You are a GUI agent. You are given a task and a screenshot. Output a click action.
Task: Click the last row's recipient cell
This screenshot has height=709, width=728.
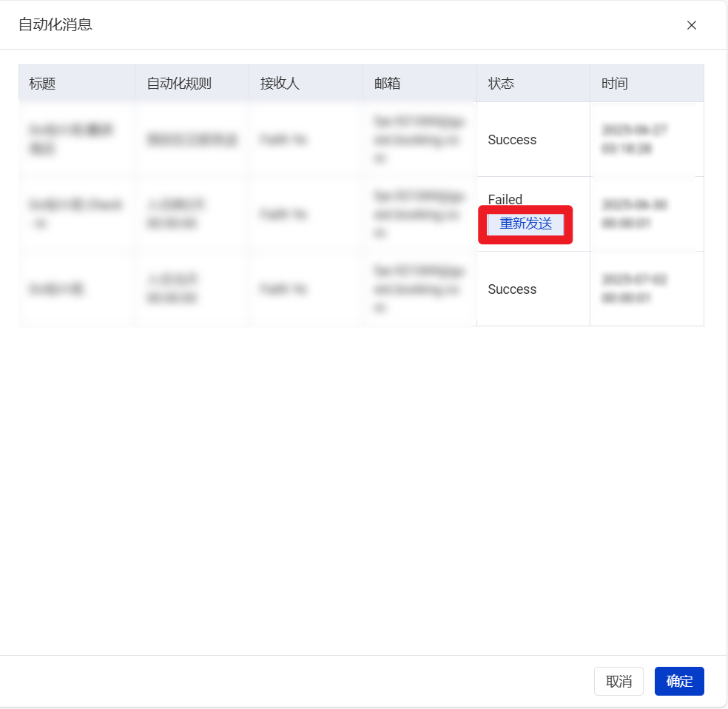pyautogui.click(x=283, y=289)
